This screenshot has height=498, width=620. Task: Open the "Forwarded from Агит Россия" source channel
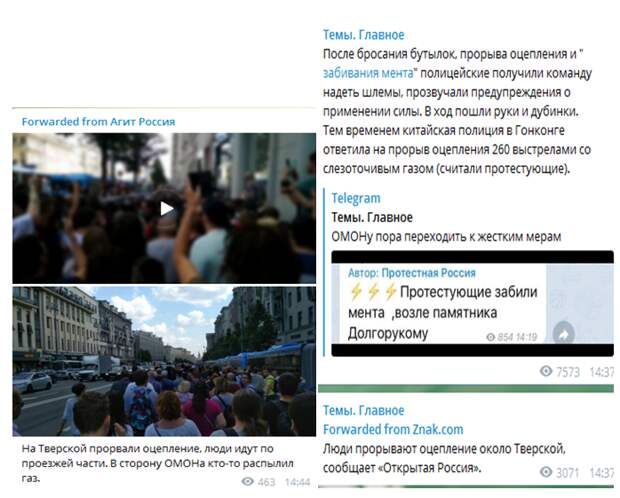pyautogui.click(x=98, y=122)
